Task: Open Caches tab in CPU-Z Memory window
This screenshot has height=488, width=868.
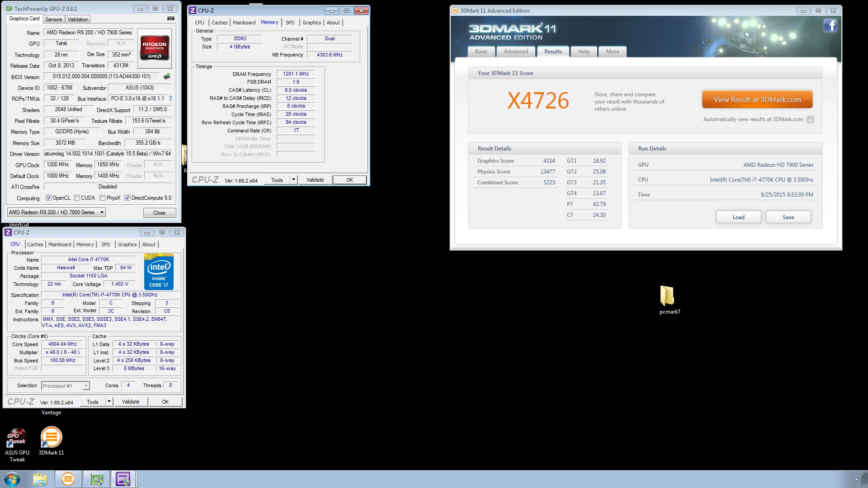Action: coord(220,23)
